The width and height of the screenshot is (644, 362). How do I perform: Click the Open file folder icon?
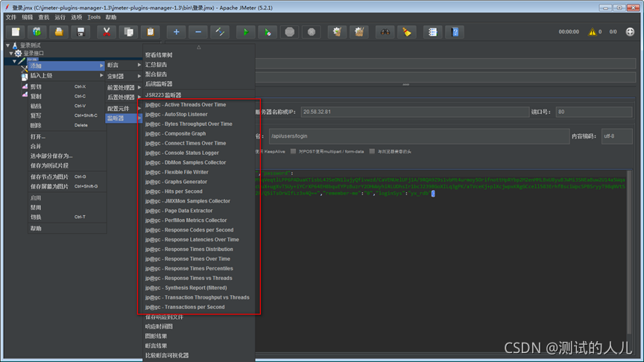point(59,32)
